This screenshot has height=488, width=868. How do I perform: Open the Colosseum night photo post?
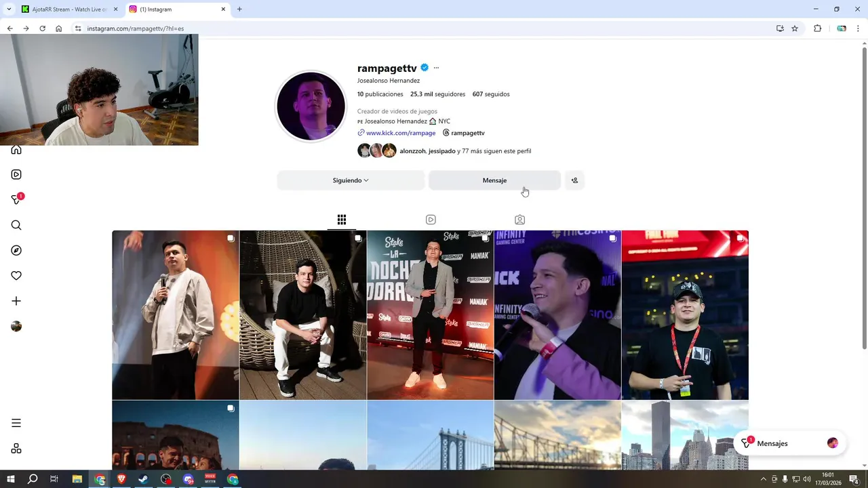tap(175, 435)
